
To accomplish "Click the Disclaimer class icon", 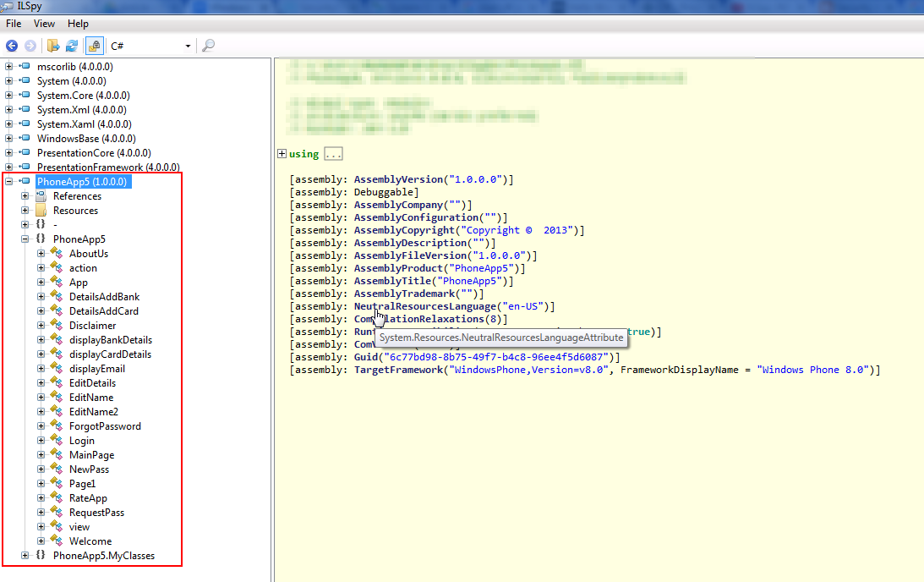I will [57, 326].
